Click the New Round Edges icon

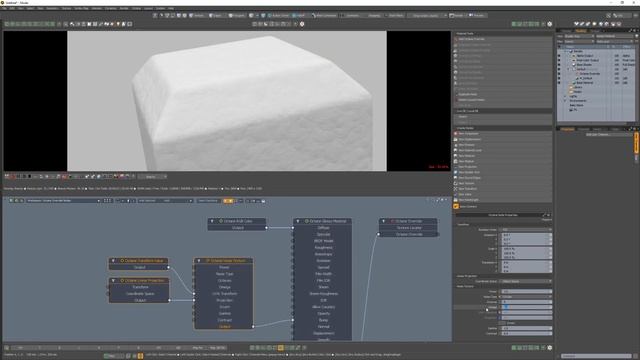456,178
